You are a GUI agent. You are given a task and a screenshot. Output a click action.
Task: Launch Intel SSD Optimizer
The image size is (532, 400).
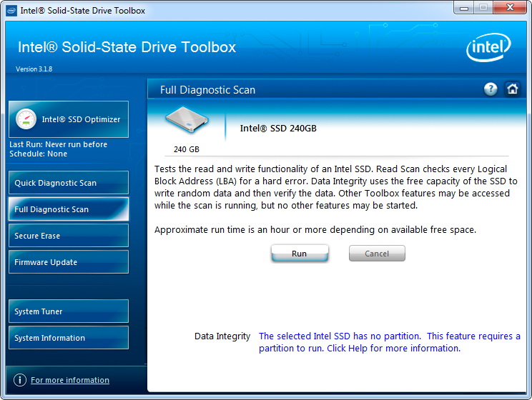point(69,119)
